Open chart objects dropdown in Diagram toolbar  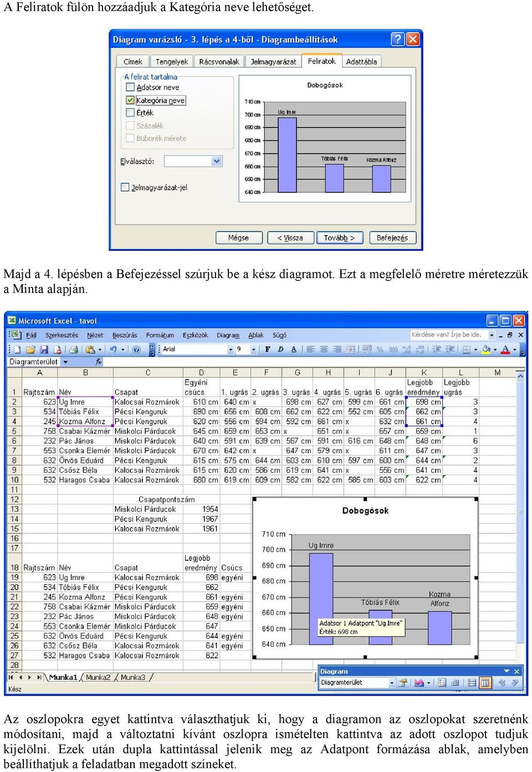[392, 683]
